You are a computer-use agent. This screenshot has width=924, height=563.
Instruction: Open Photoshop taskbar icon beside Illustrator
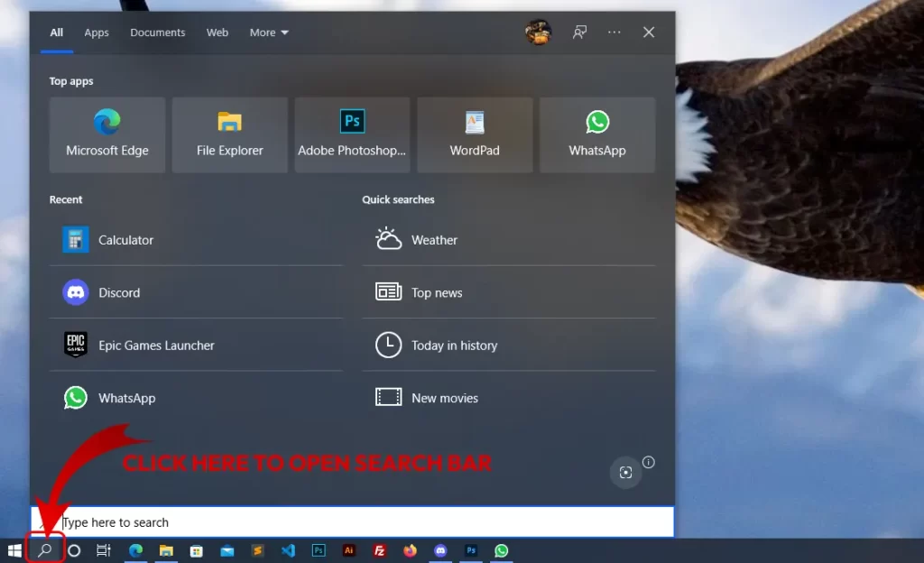pyautogui.click(x=319, y=550)
